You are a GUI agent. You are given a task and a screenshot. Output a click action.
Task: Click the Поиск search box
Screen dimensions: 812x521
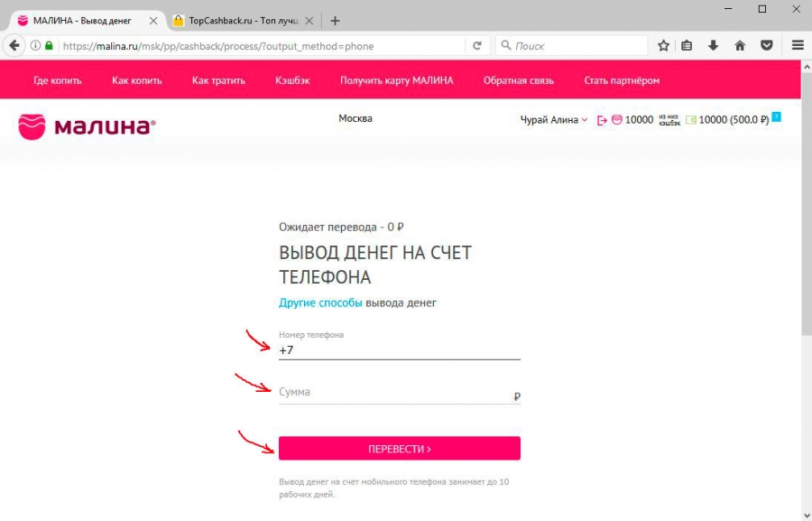pos(571,46)
